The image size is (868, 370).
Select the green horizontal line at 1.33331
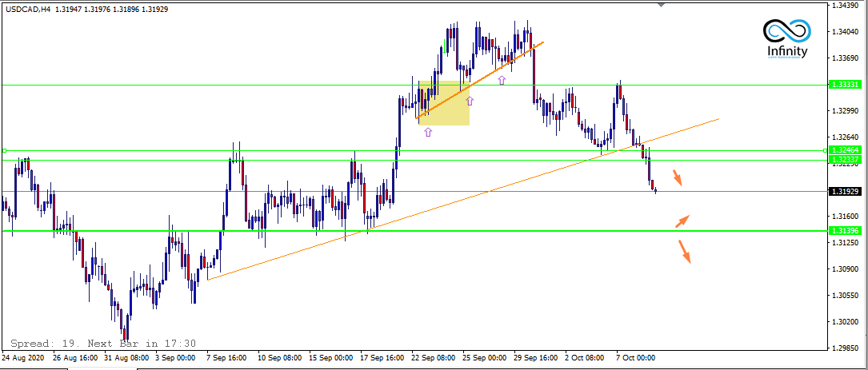(415, 85)
